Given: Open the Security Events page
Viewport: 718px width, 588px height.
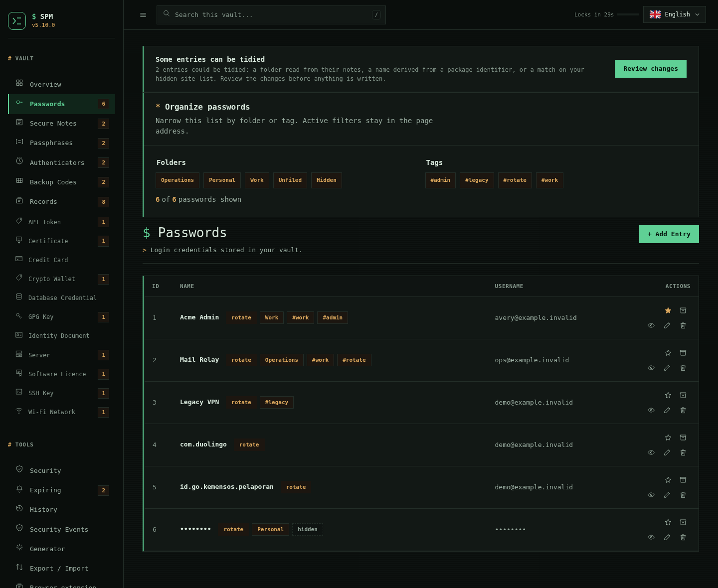Looking at the screenshot, I should coord(62,529).
